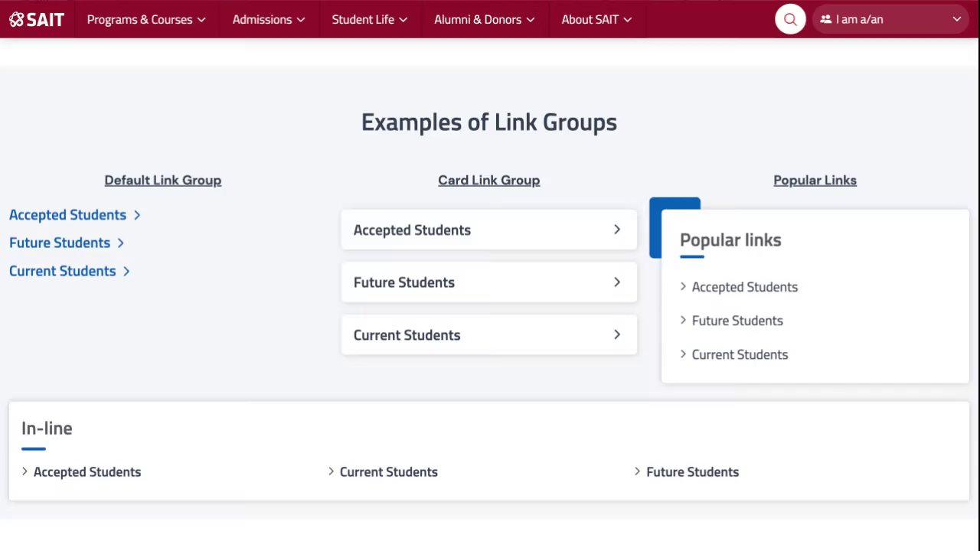Open the search icon button
Viewport: 980px width, 551px height.
(x=790, y=19)
